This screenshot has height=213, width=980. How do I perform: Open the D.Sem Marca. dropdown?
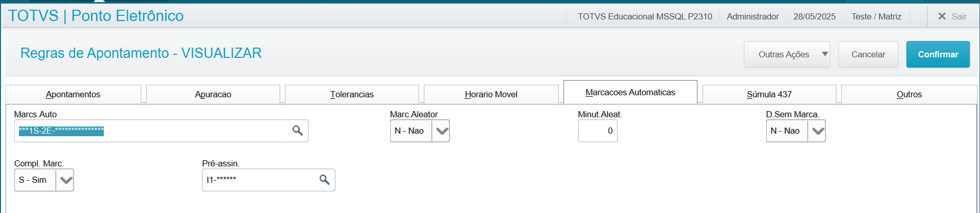pyautogui.click(x=817, y=131)
